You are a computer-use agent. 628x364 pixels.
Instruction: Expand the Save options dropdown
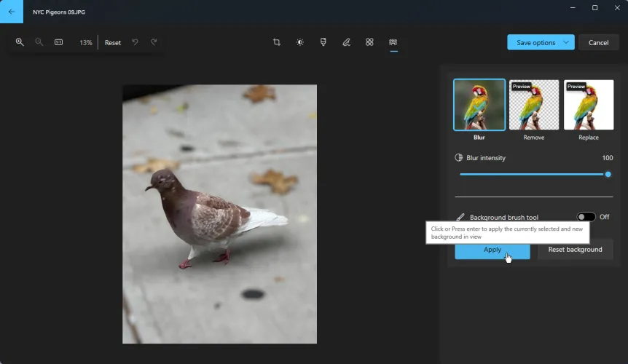click(x=565, y=42)
